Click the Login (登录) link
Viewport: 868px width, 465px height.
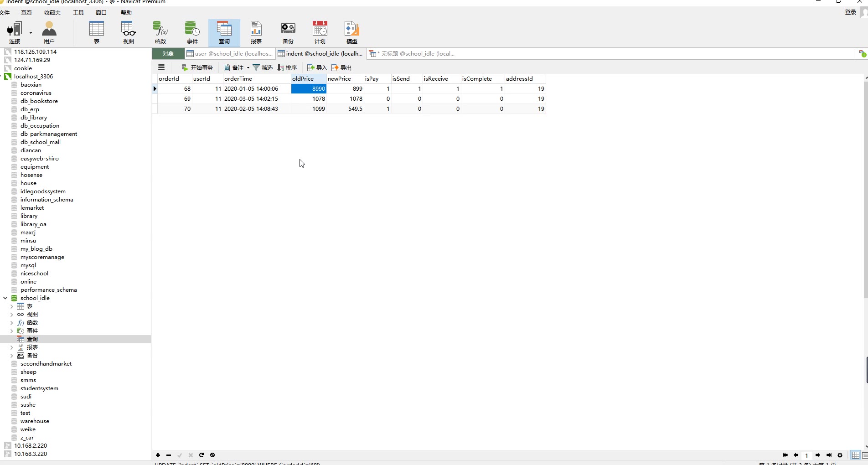(851, 12)
